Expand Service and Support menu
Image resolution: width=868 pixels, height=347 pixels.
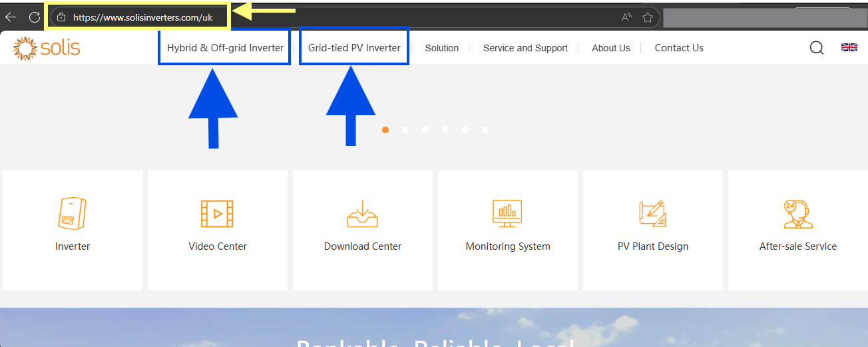point(525,48)
